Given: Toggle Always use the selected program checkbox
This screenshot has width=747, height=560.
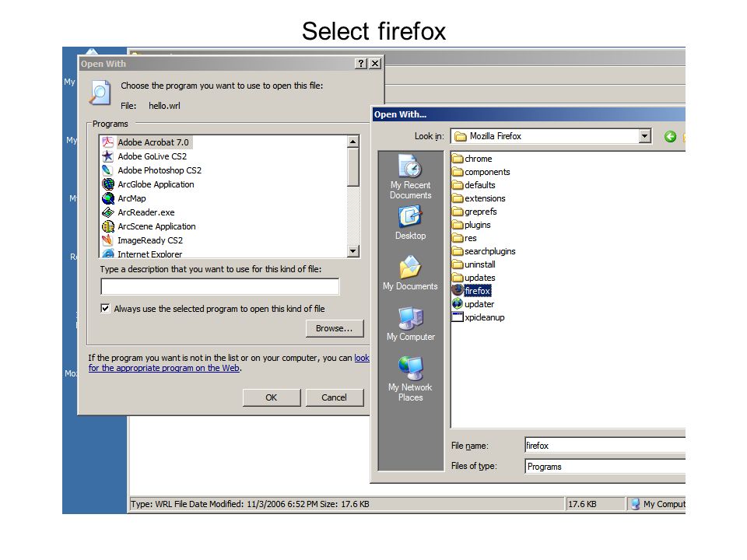Looking at the screenshot, I should 105,309.
